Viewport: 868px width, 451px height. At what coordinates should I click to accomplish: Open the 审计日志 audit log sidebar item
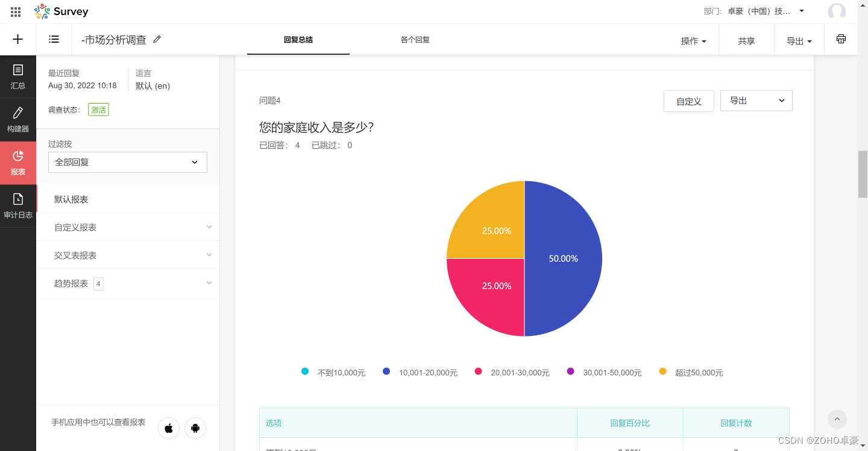18,206
